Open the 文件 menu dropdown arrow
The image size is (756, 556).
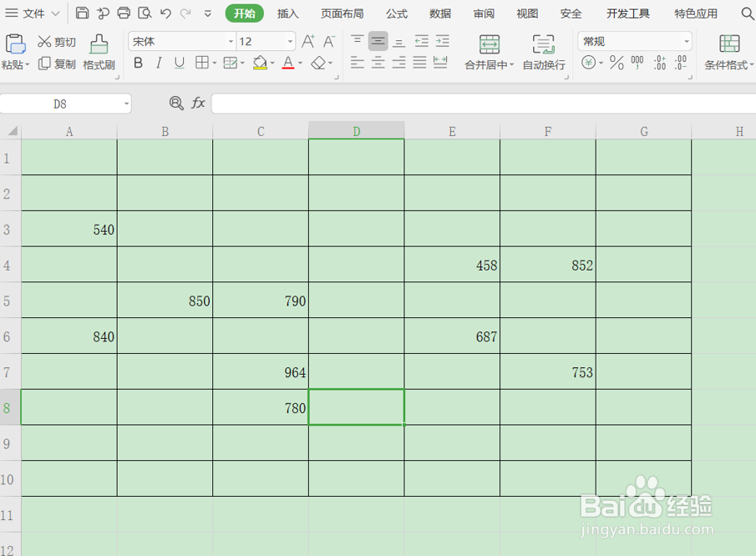[x=55, y=13]
